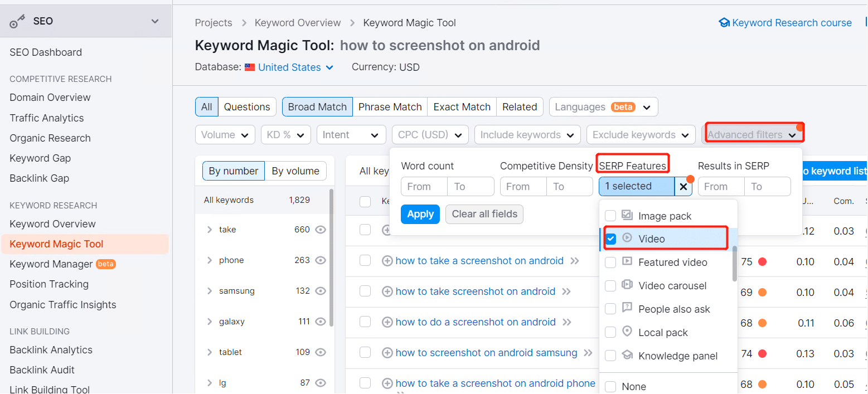Click the graduation cap Keyword Research course icon
This screenshot has height=394, width=868.
pyautogui.click(x=724, y=23)
